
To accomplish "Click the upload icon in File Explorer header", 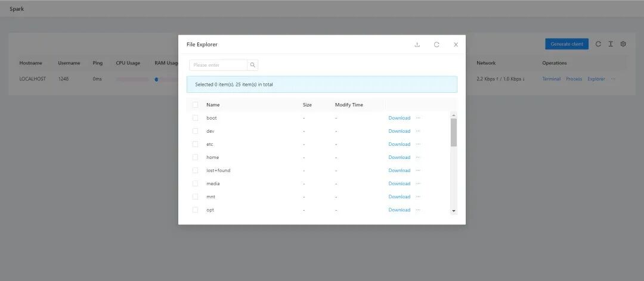I will pyautogui.click(x=417, y=45).
